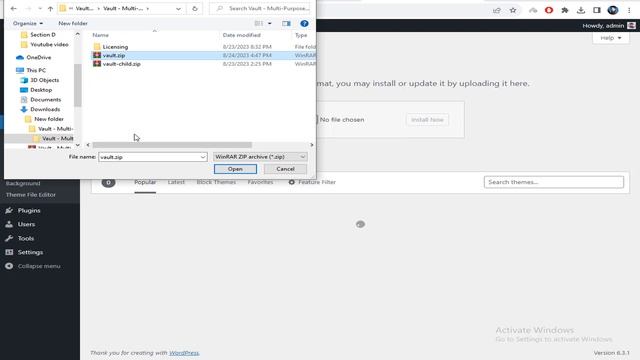
Task: Open the File name history dropdown
Action: pyautogui.click(x=203, y=157)
